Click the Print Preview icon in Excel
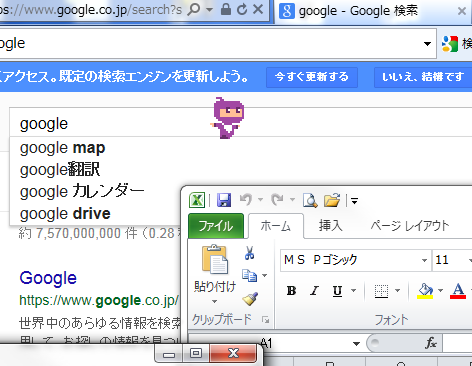The image size is (472, 366). click(x=310, y=200)
